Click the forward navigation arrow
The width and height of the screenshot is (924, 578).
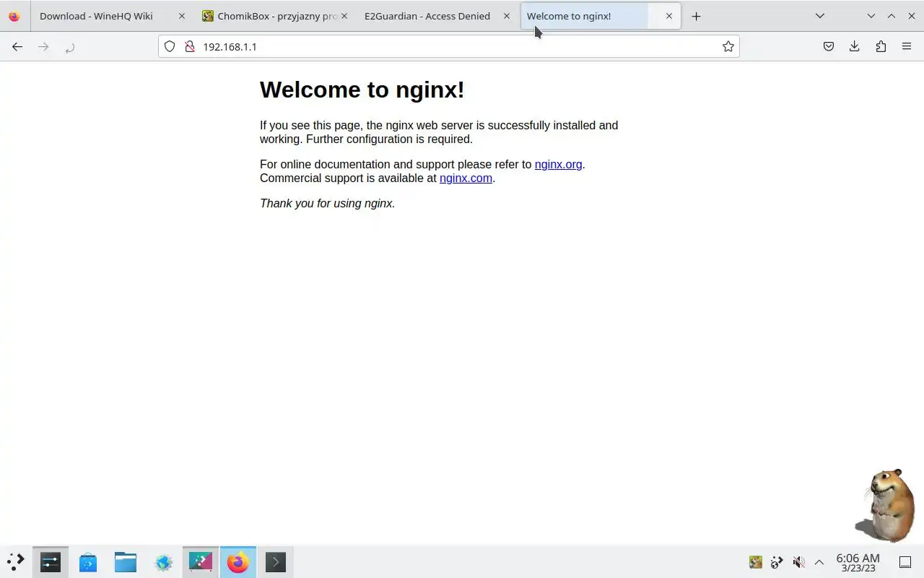[43, 47]
